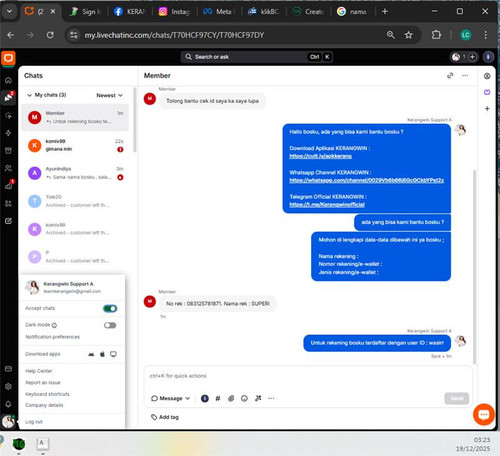Reload the browser page
This screenshot has width=500, height=456.
pos(50,35)
